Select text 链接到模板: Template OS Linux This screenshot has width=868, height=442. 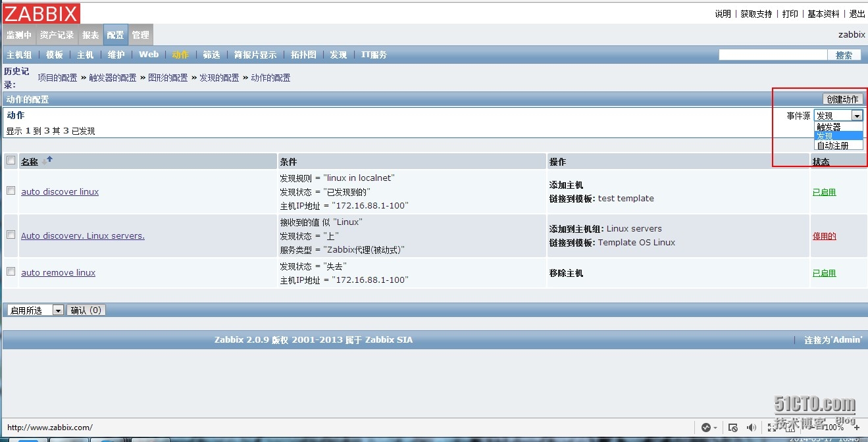point(612,242)
